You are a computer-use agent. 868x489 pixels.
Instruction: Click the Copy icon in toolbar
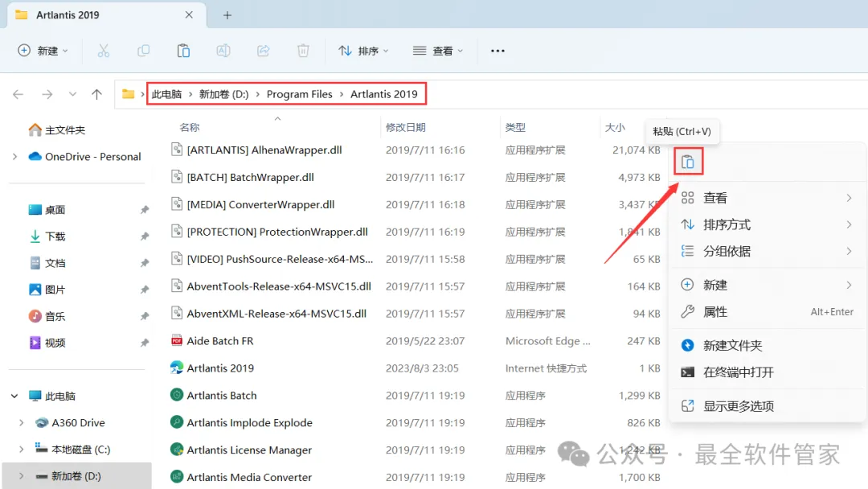[x=143, y=51]
